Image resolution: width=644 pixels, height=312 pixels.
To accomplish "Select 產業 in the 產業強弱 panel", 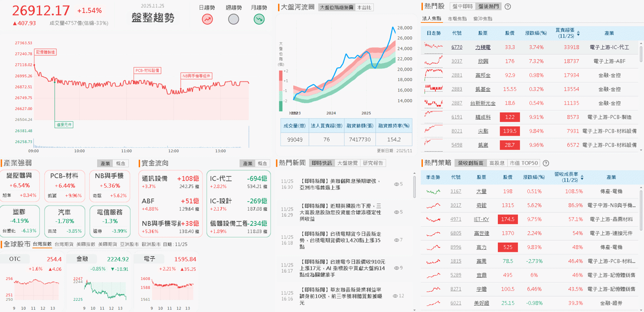I will click(105, 163).
